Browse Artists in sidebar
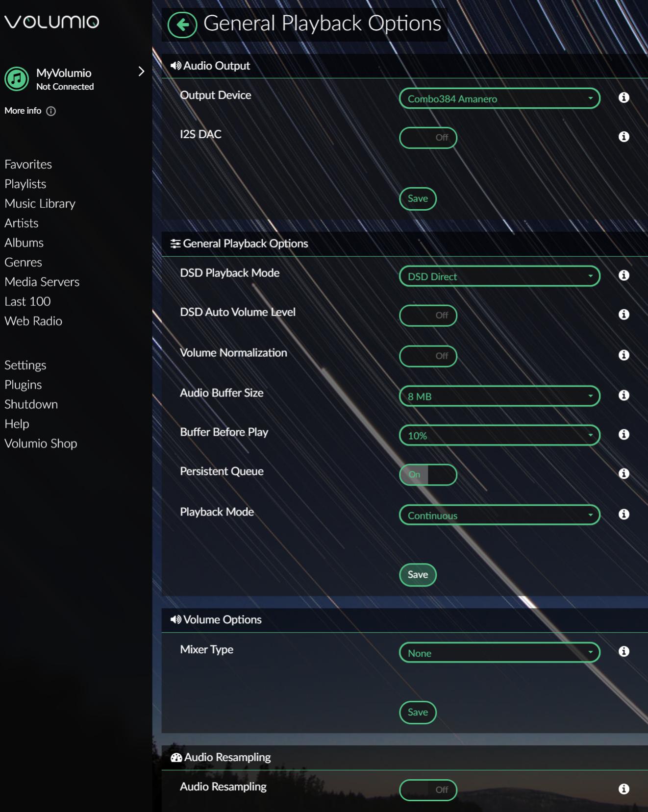 [22, 223]
